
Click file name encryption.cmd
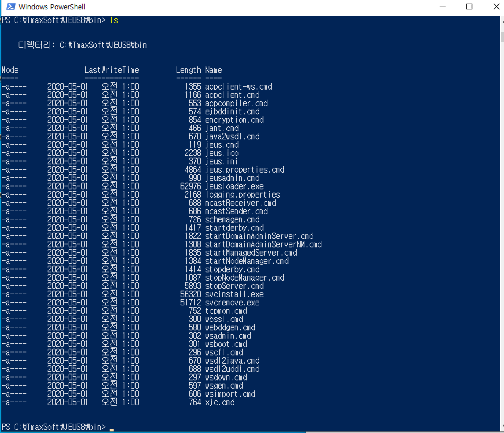(x=234, y=120)
